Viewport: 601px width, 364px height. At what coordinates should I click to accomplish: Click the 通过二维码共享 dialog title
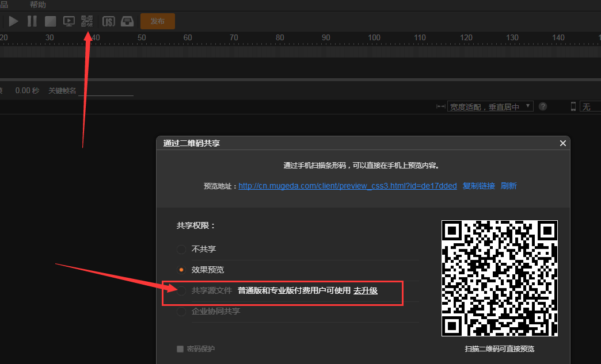pyautogui.click(x=192, y=143)
